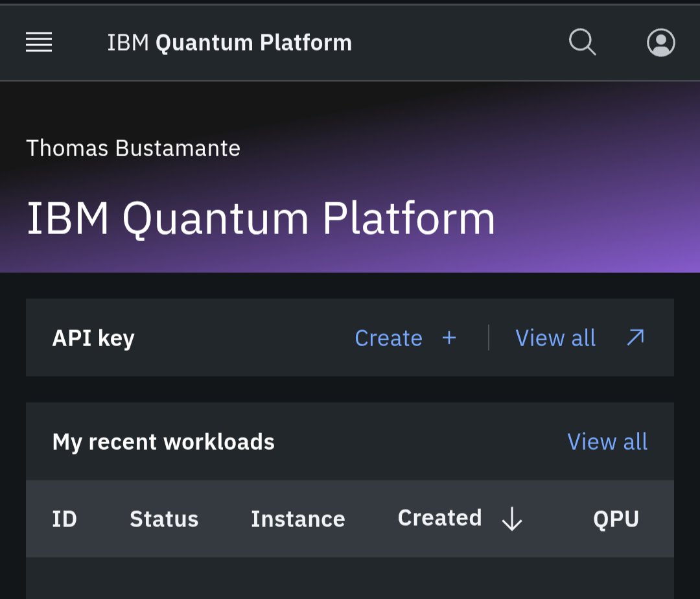Click the large IBM Quantum Platform heading
This screenshot has width=700, height=599.
point(261,218)
